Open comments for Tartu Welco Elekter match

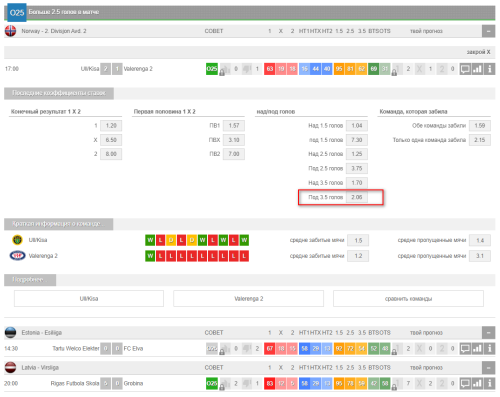tap(465, 349)
